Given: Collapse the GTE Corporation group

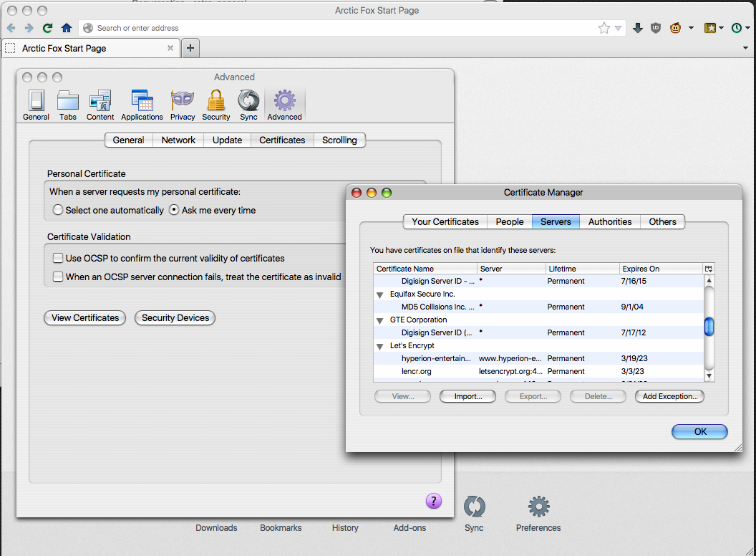Looking at the screenshot, I should (380, 320).
